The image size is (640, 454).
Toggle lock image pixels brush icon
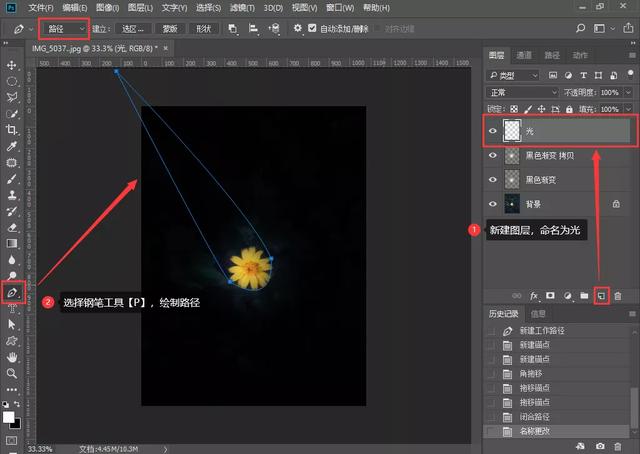(528, 109)
